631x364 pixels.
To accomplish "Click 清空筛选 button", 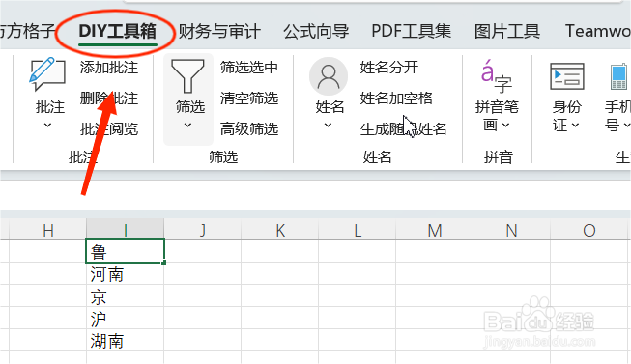I will click(249, 98).
